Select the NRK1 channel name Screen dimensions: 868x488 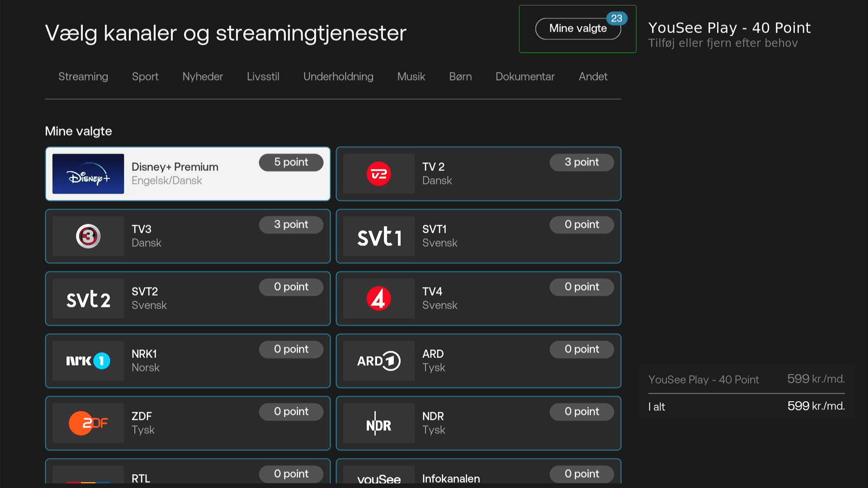144,354
